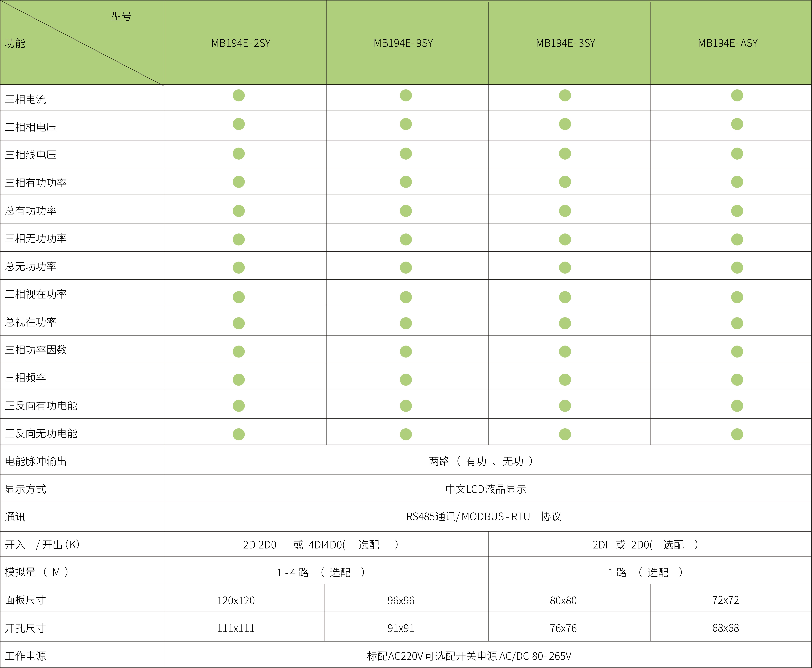Click the 72x72 panel size value
Screen dimensions: 812x668
[726, 600]
